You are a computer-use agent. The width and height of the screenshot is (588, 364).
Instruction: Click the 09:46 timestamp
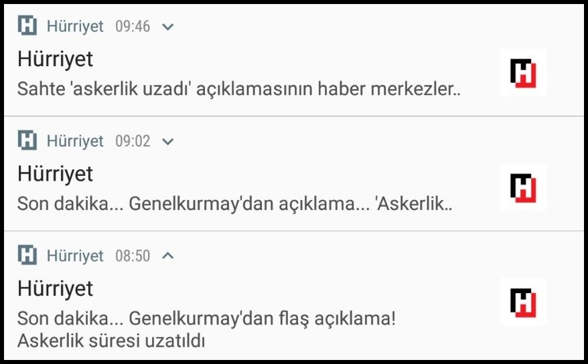pos(133,27)
